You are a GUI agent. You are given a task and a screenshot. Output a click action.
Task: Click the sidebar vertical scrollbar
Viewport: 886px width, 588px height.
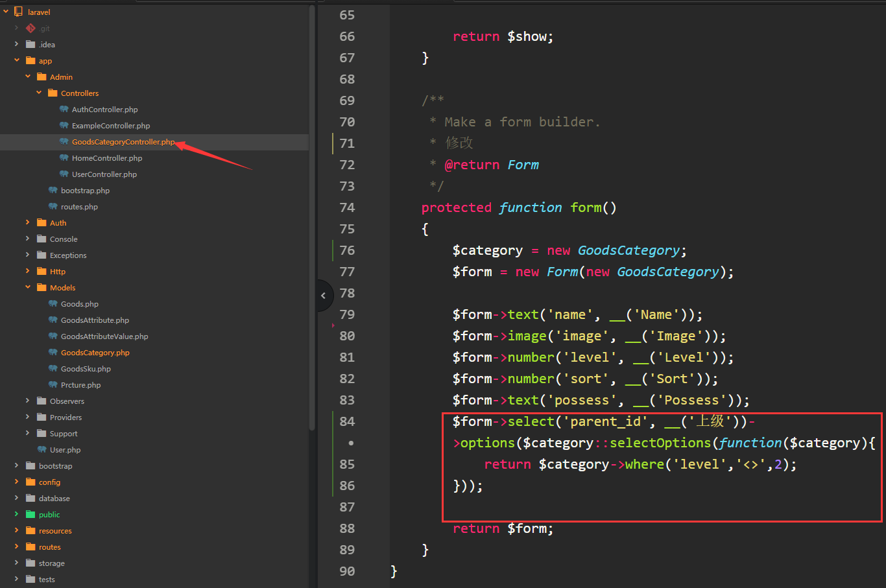coord(312,217)
